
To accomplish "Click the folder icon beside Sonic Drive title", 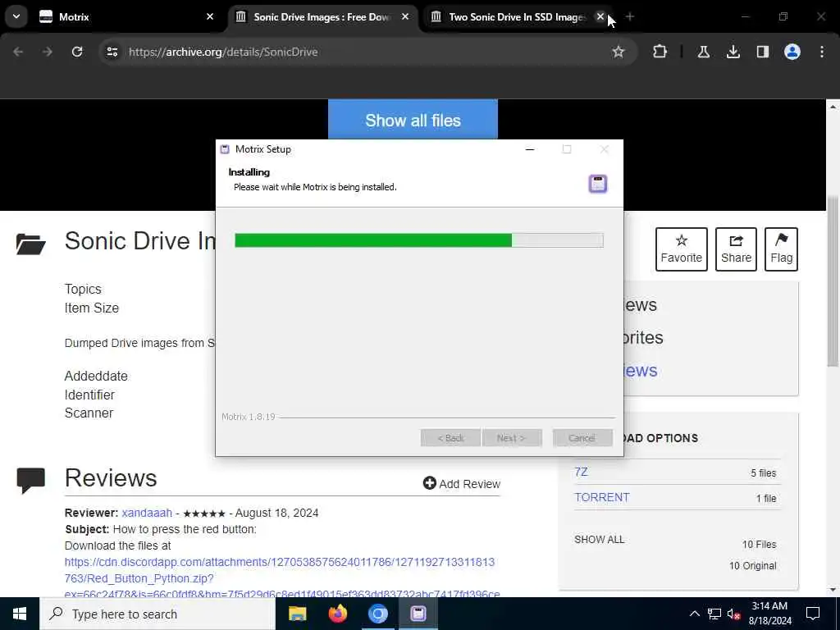I will coord(31,244).
